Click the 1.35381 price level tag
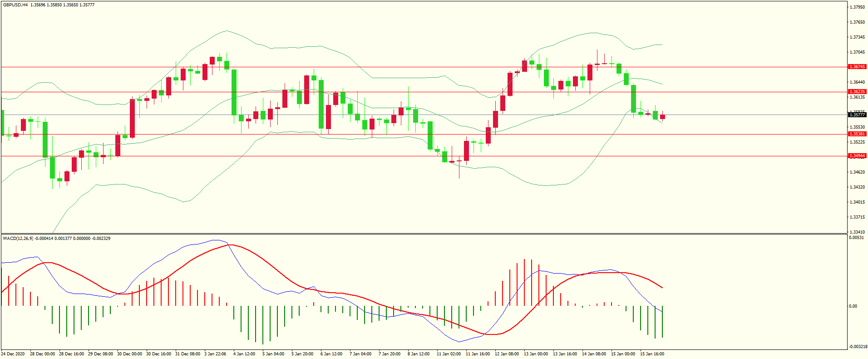Viewport: 868px width, 359px height. pos(857,134)
